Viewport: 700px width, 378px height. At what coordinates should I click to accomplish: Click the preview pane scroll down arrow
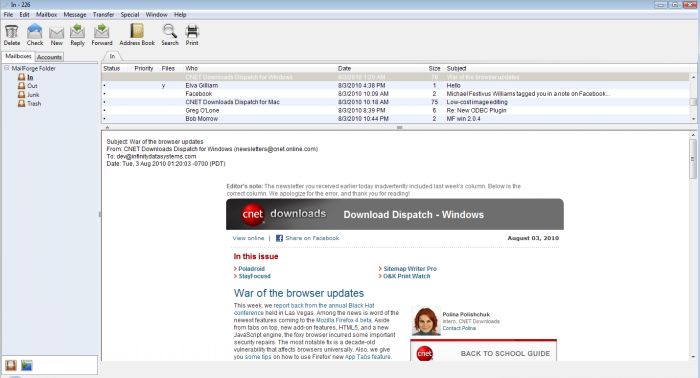[693, 357]
